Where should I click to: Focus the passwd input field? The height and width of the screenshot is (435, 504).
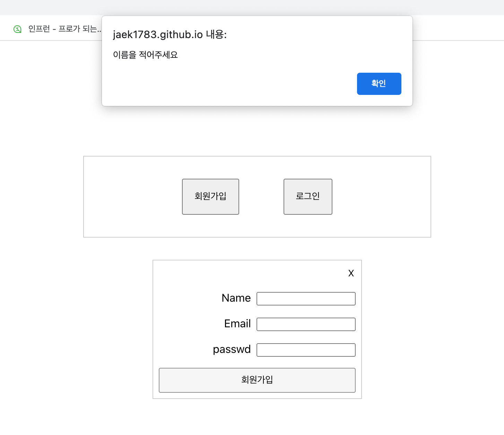(305, 350)
